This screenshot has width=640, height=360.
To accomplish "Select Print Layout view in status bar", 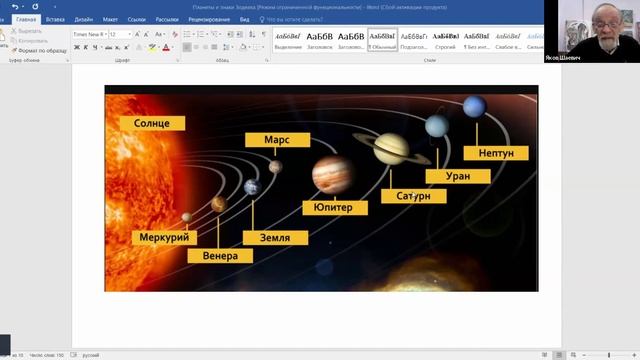I will 559,355.
